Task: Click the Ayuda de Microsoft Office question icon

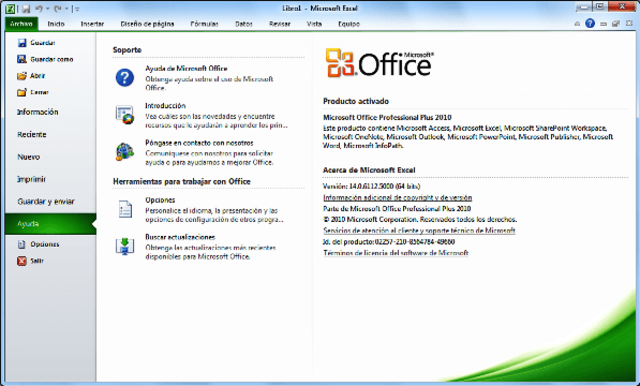Action: (125, 78)
